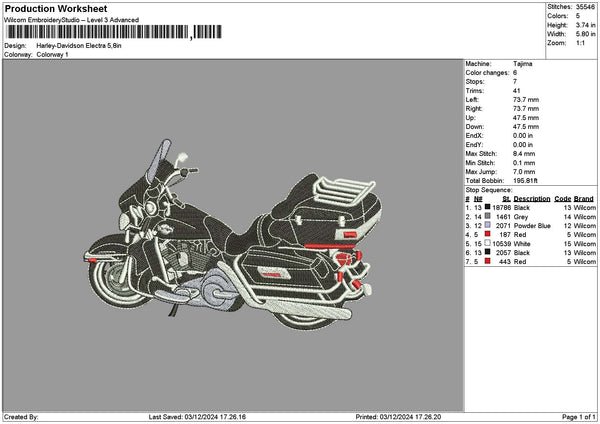Screen dimensions: 600x424
Task: Click the 'Description' column header
Action: (532, 199)
